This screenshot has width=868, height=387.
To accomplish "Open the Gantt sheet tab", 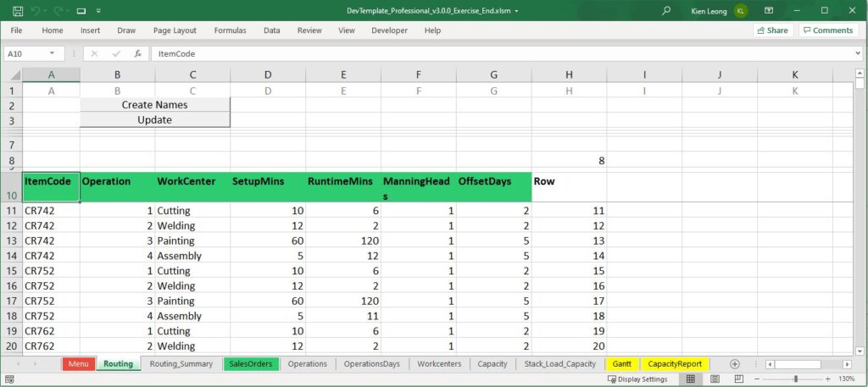I will coord(622,364).
